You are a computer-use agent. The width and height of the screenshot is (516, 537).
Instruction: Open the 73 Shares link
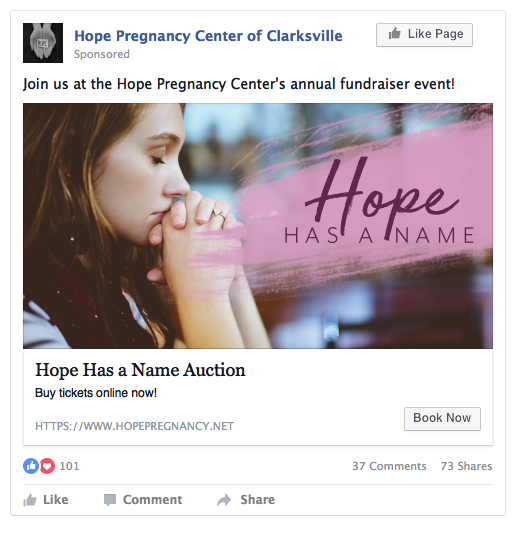(x=466, y=466)
